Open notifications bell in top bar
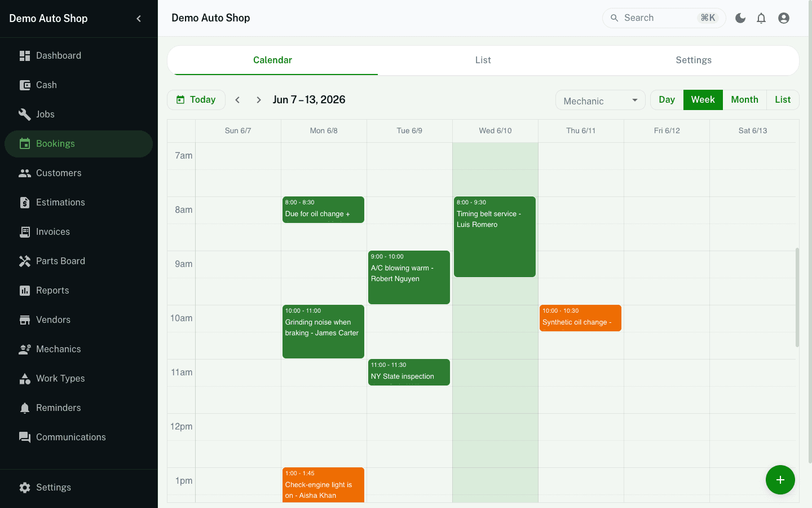The width and height of the screenshot is (812, 508). pyautogui.click(x=761, y=18)
